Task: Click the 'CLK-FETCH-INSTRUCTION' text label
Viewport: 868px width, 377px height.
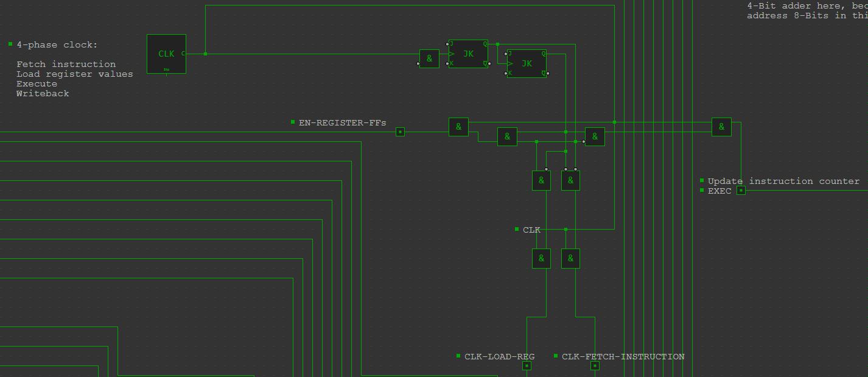Action: coord(623,357)
